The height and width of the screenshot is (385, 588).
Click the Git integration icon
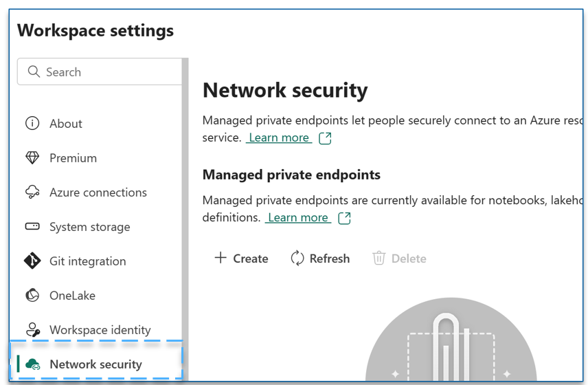(x=32, y=261)
